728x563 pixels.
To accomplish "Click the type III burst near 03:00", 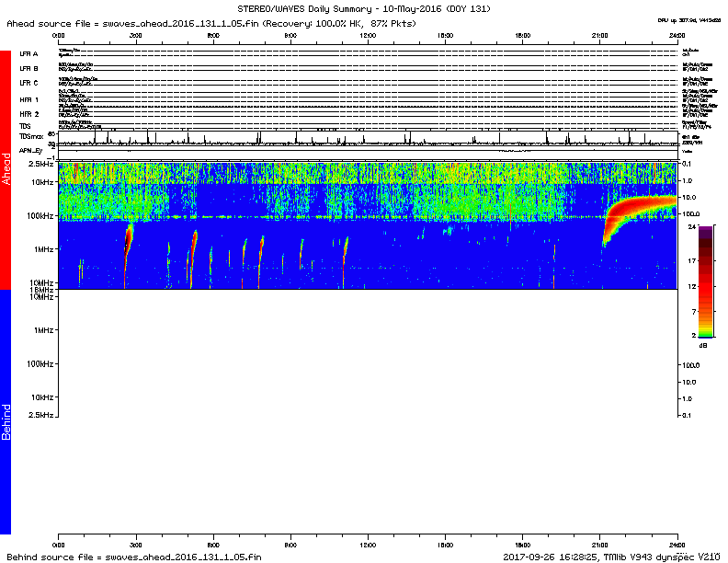I will pyautogui.click(x=128, y=247).
